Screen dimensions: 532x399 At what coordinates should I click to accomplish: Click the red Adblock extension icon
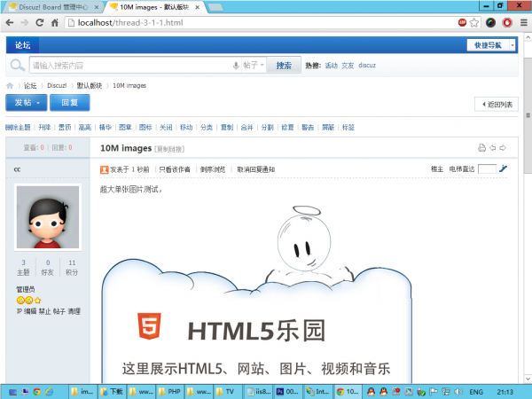pyautogui.click(x=462, y=23)
